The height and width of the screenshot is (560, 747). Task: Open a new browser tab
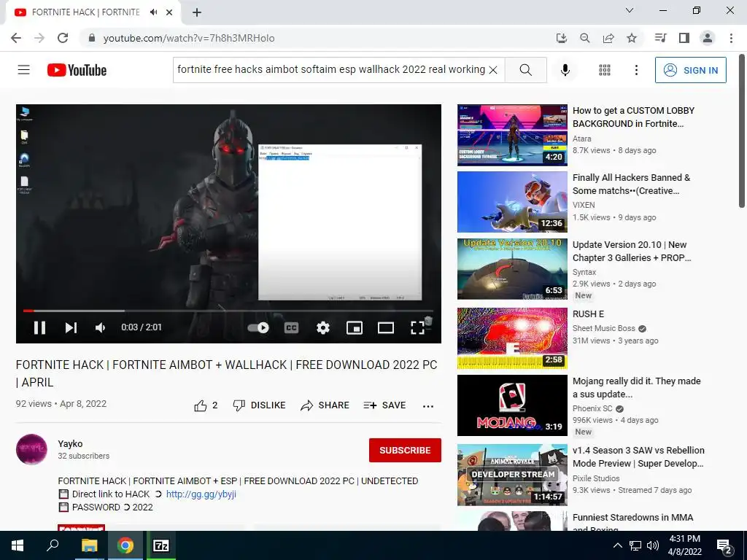[197, 12]
